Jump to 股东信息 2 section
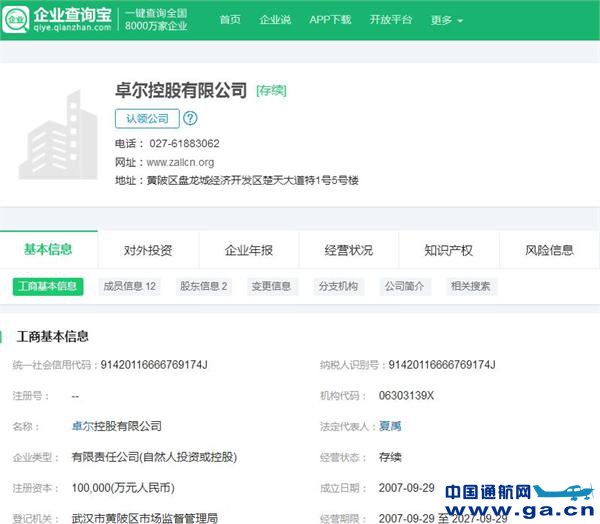600x524 pixels. pos(204,286)
